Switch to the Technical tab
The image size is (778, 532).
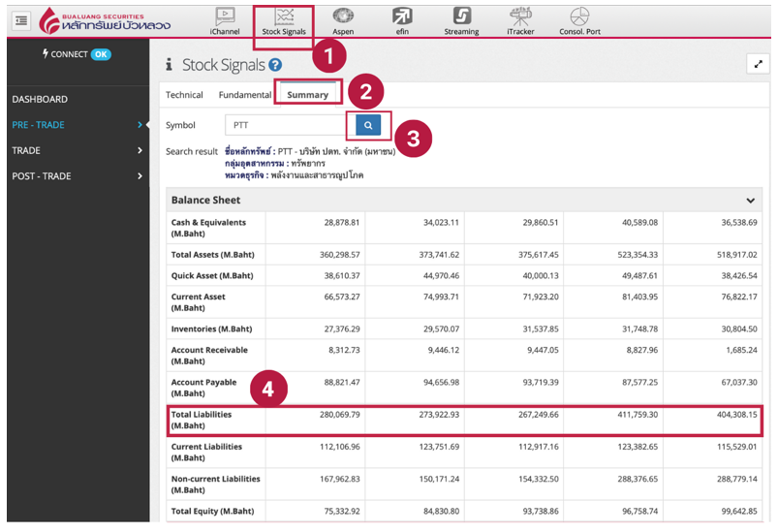pyautogui.click(x=184, y=95)
